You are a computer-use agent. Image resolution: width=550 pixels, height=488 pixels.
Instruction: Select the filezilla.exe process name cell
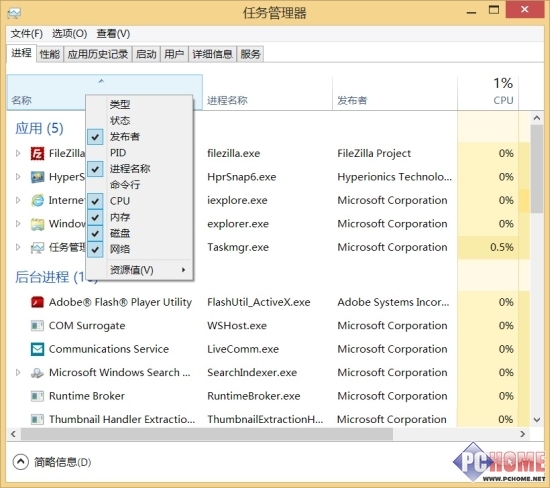click(x=234, y=153)
